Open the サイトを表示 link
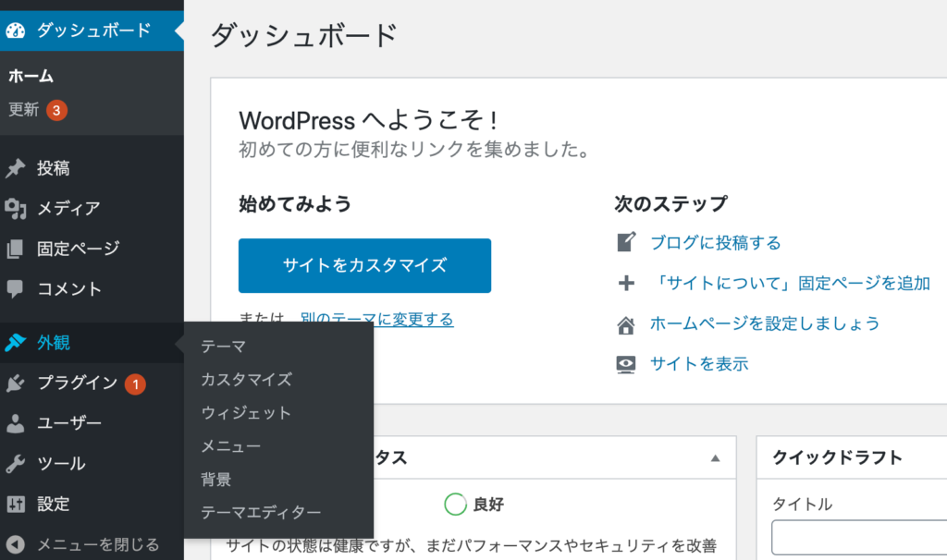 point(698,364)
